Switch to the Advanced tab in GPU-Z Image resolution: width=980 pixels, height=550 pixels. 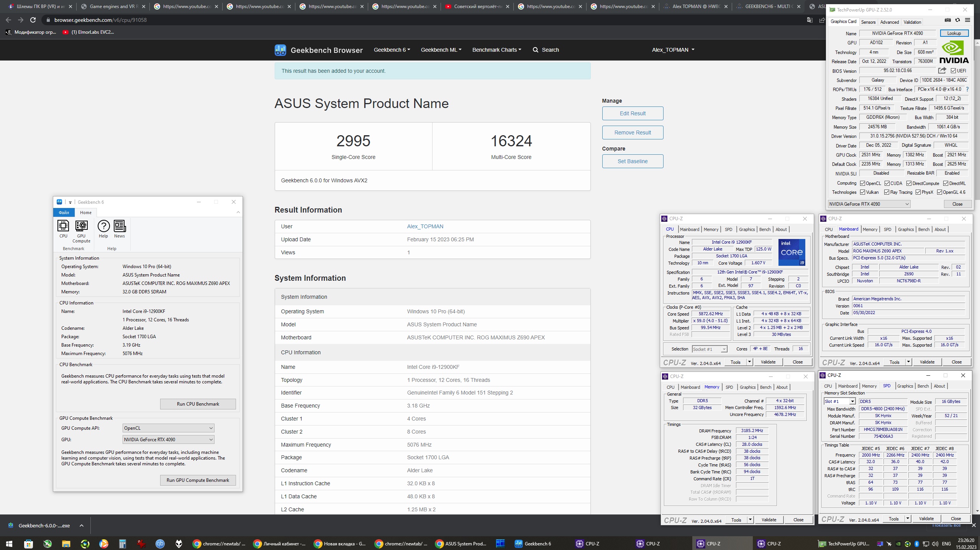(x=889, y=22)
